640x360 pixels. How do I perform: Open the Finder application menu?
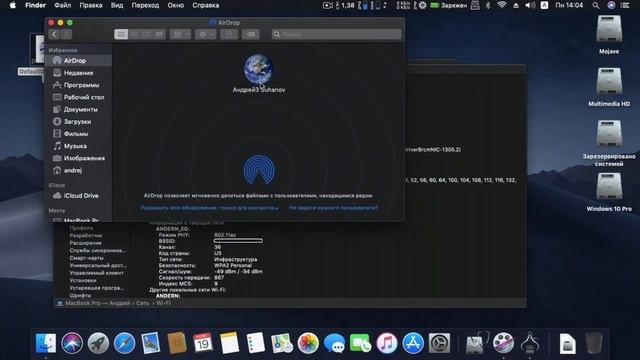pyautogui.click(x=36, y=5)
